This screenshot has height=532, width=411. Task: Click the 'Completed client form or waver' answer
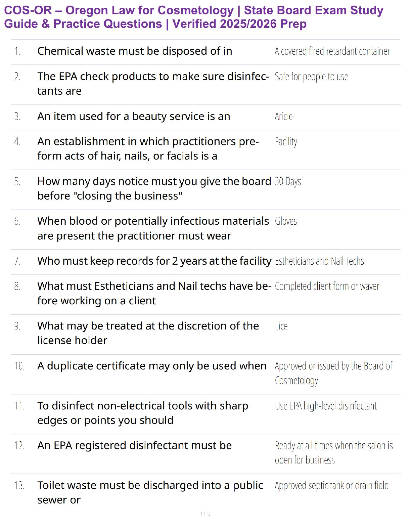(327, 286)
